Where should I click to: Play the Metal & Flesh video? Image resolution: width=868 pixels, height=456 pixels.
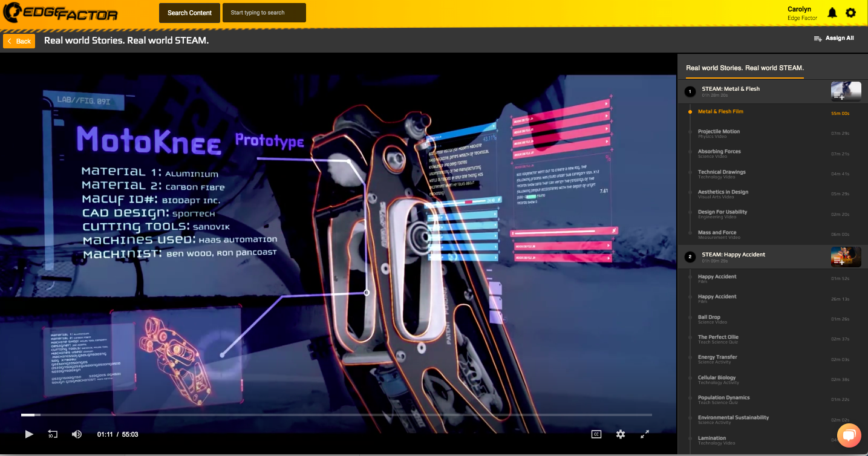click(29, 434)
